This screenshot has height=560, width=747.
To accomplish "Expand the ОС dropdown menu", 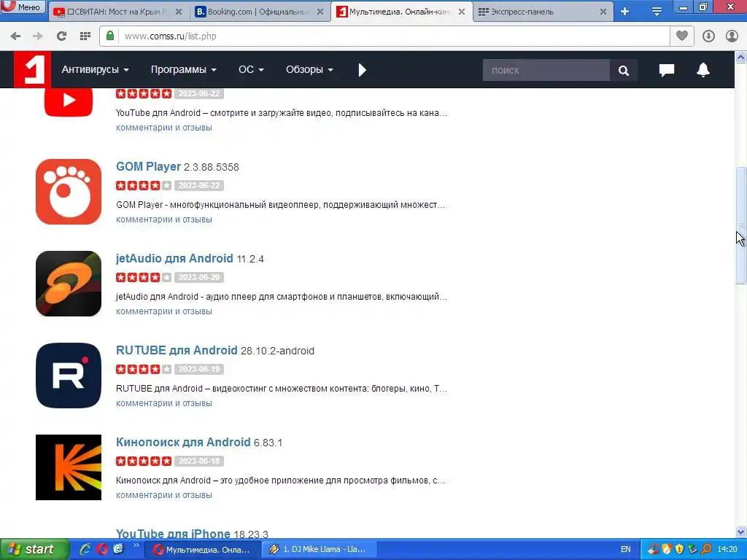I will point(251,69).
